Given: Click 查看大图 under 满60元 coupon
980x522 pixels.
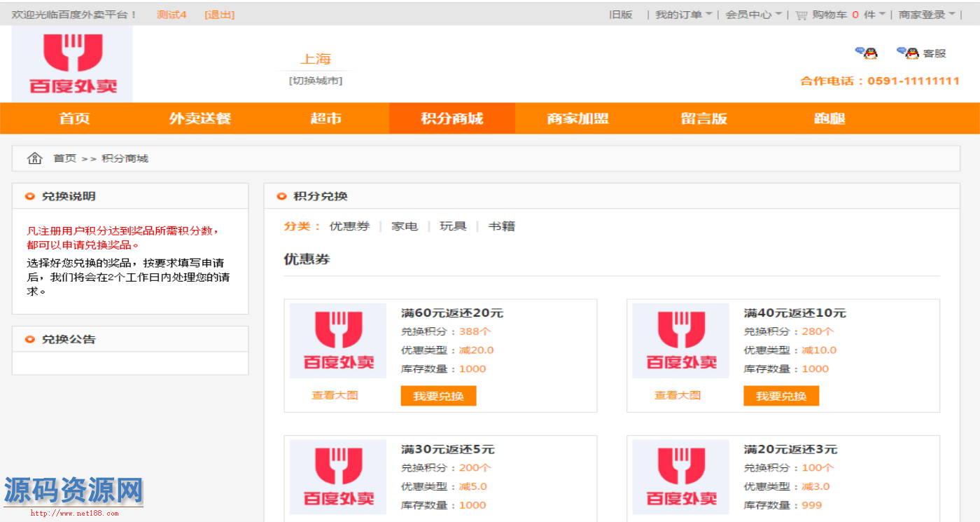Looking at the screenshot, I should click(x=335, y=395).
